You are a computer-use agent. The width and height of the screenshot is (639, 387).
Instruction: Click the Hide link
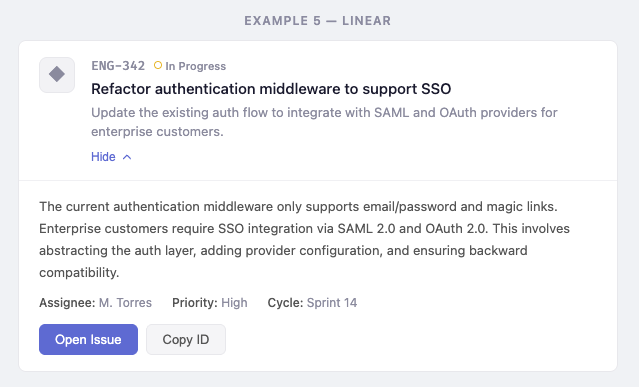click(103, 157)
